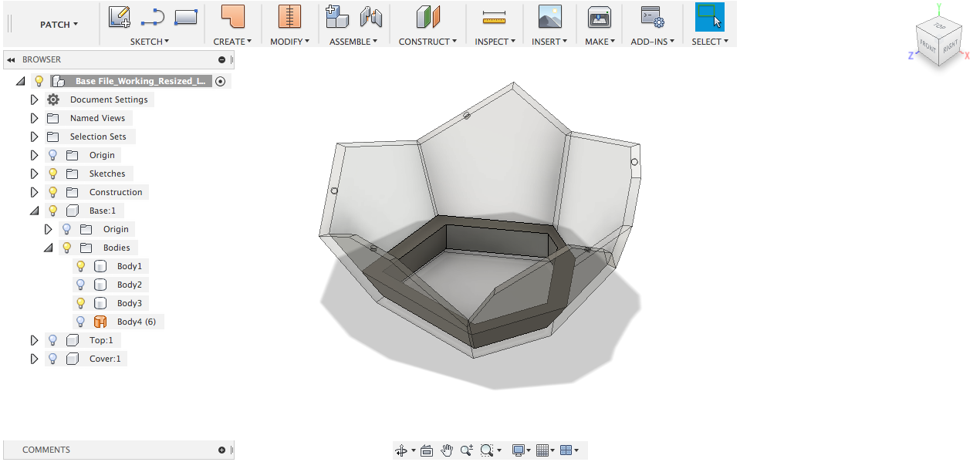The width and height of the screenshot is (980, 462).
Task: Show Body4 (6) with its lightbulb
Action: tap(80, 322)
